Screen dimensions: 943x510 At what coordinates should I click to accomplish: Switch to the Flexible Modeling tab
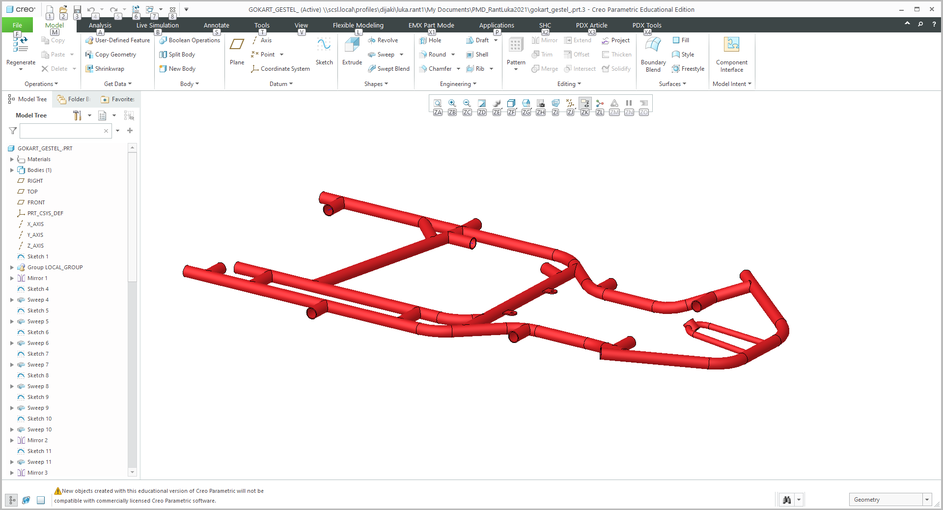[357, 25]
